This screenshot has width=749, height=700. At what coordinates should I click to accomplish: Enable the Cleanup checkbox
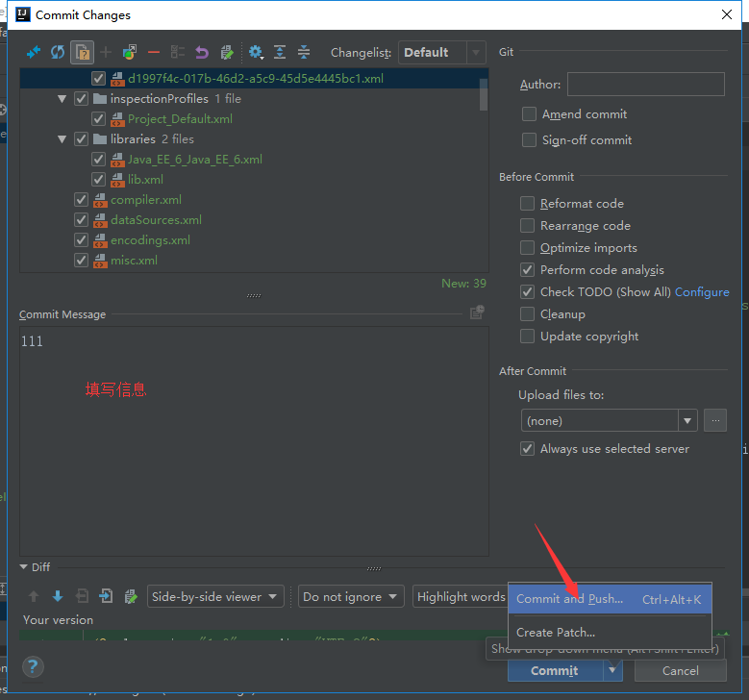coord(527,313)
